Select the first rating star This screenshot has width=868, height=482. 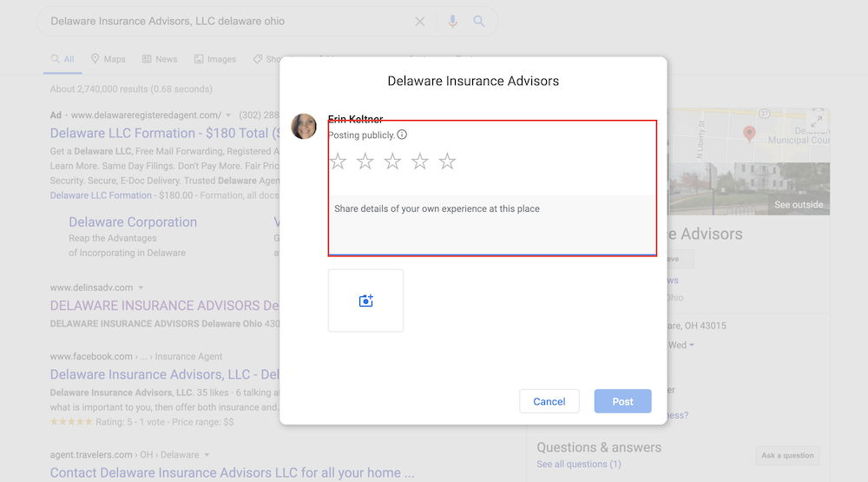(x=338, y=162)
